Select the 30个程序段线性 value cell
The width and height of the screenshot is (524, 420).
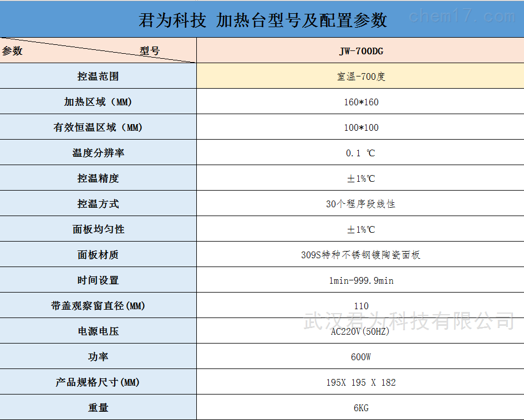[x=361, y=204]
